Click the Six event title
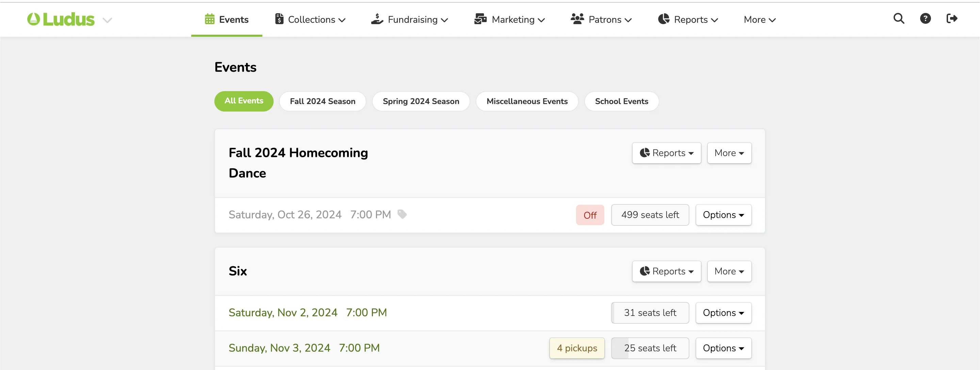Viewport: 980px width, 370px height. [x=238, y=271]
